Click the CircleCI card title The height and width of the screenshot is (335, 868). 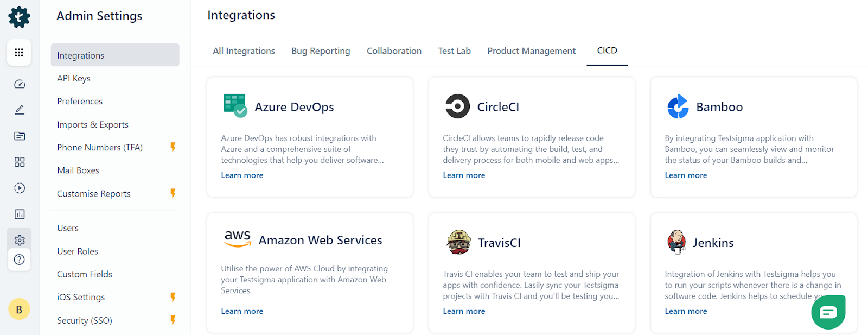498,107
